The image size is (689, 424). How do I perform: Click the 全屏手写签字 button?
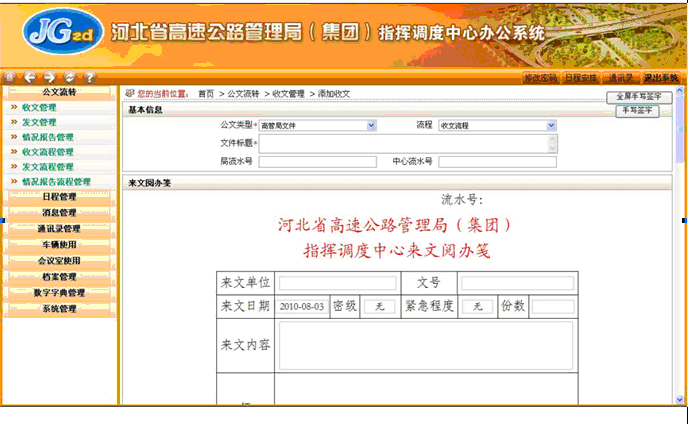tap(639, 97)
